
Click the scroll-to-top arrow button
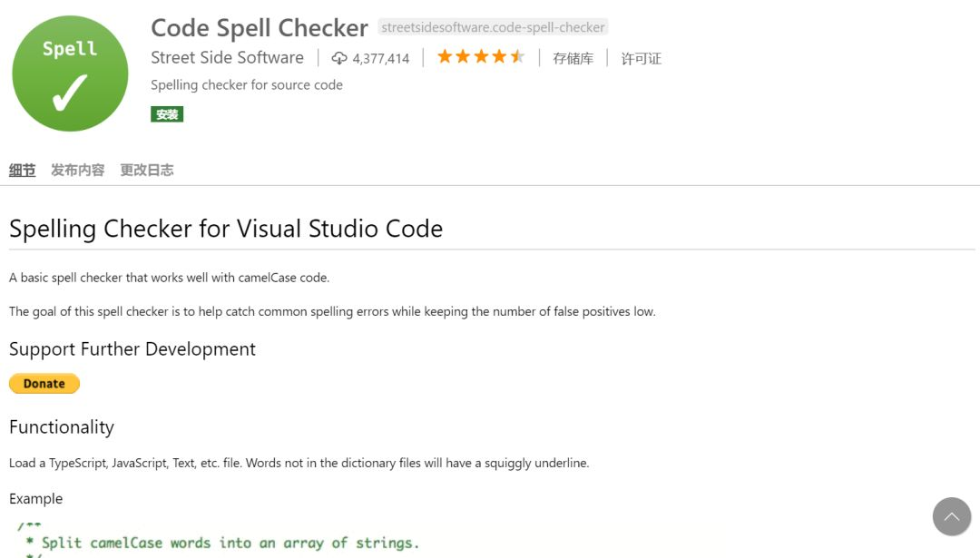click(951, 516)
